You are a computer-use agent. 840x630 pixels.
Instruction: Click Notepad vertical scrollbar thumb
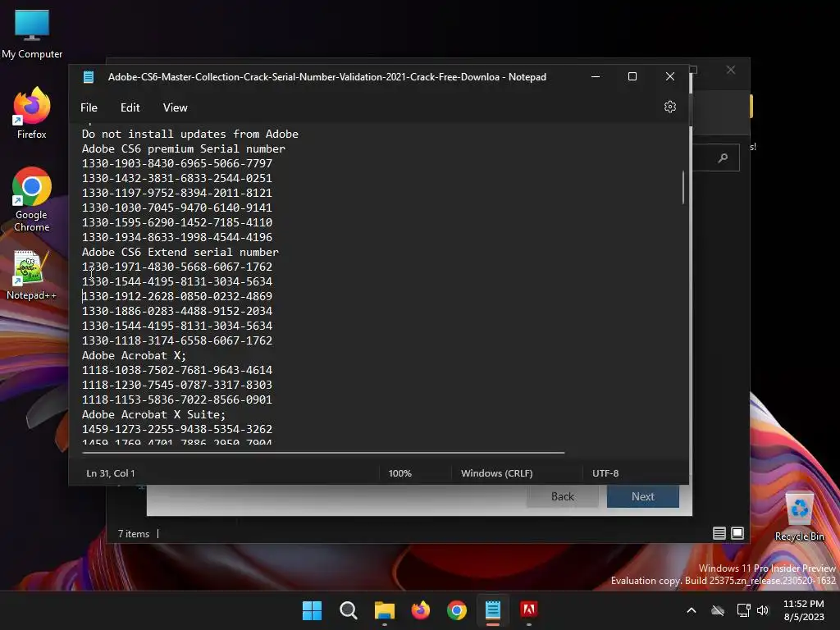click(683, 187)
